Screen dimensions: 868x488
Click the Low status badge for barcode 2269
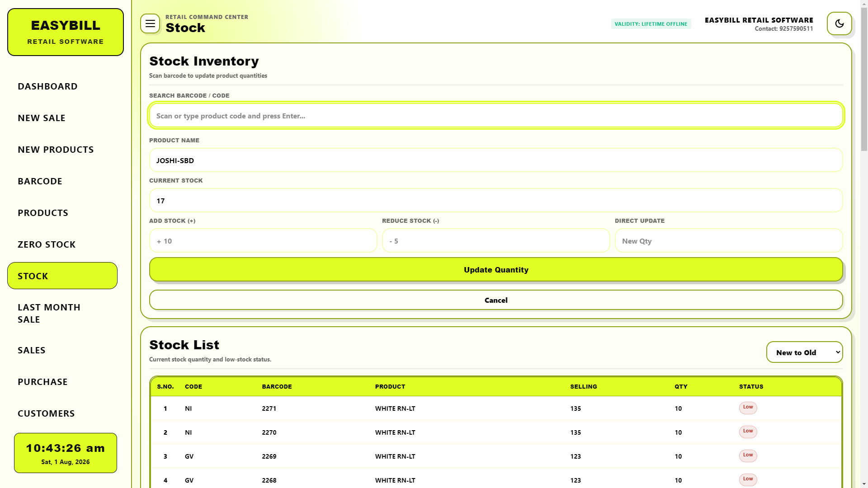point(748,455)
